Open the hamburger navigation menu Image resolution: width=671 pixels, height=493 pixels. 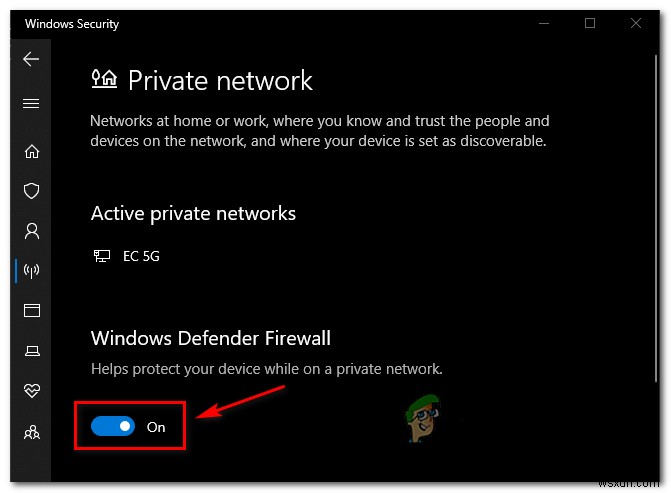pyautogui.click(x=31, y=103)
